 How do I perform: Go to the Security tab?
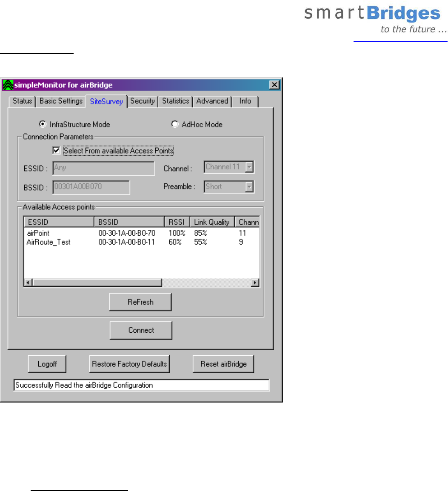tap(143, 101)
